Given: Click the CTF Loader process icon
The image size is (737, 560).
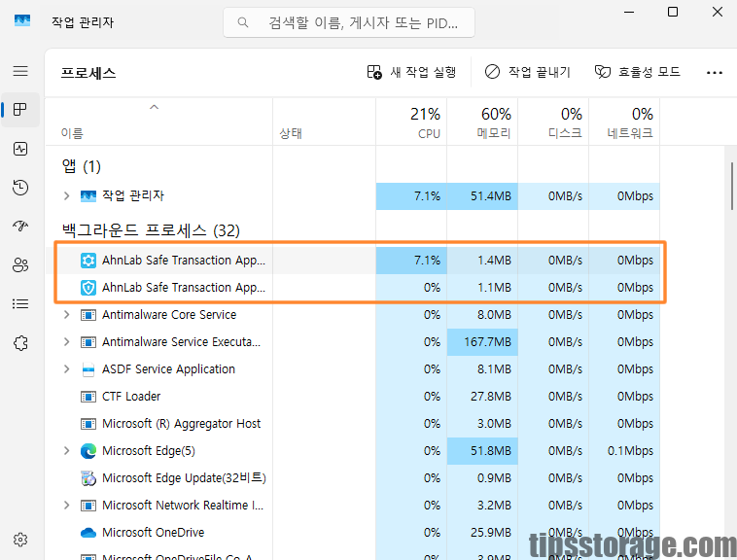Looking at the screenshot, I should (88, 397).
